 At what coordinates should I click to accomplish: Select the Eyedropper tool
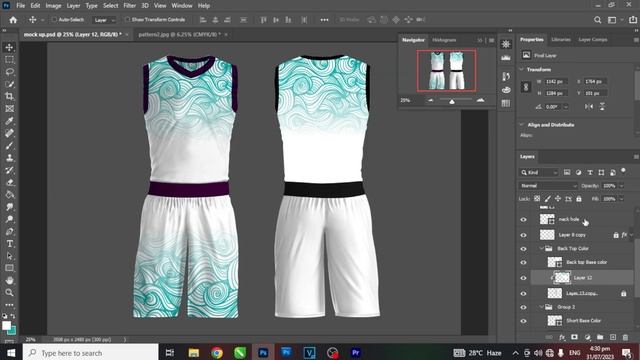coord(9,121)
